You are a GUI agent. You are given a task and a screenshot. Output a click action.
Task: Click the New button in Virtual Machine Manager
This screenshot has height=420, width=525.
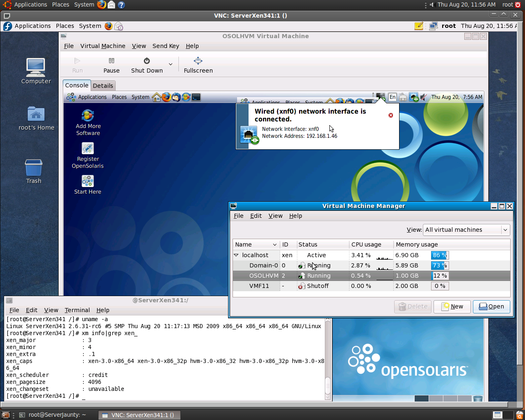tap(452, 307)
